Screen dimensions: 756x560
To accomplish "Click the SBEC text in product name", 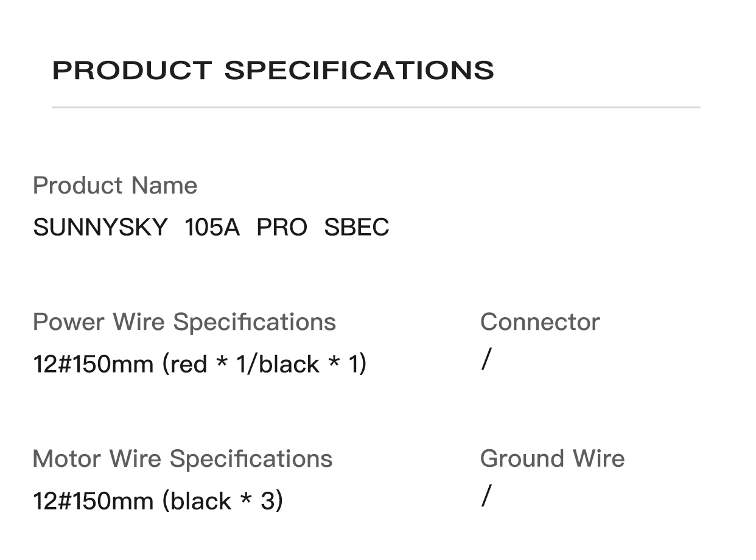I will [x=356, y=227].
